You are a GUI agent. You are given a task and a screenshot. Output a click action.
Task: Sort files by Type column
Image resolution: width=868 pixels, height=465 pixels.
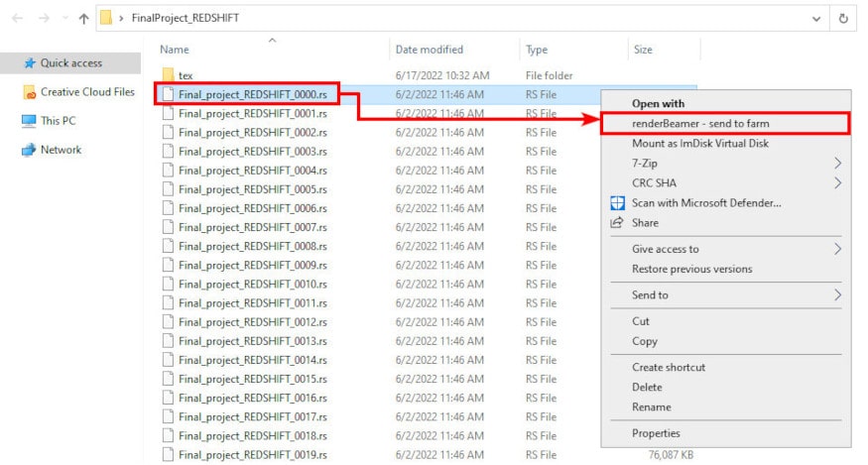pyautogui.click(x=537, y=50)
